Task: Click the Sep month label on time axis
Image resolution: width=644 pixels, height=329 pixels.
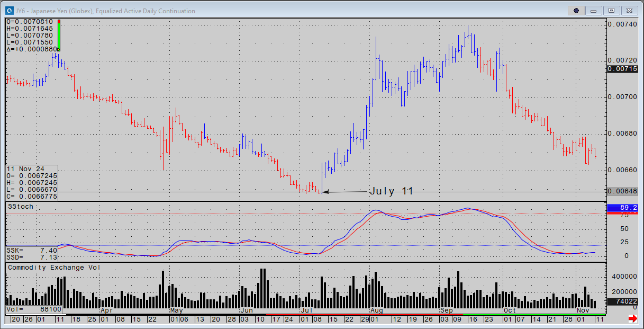Action: pyautogui.click(x=447, y=309)
